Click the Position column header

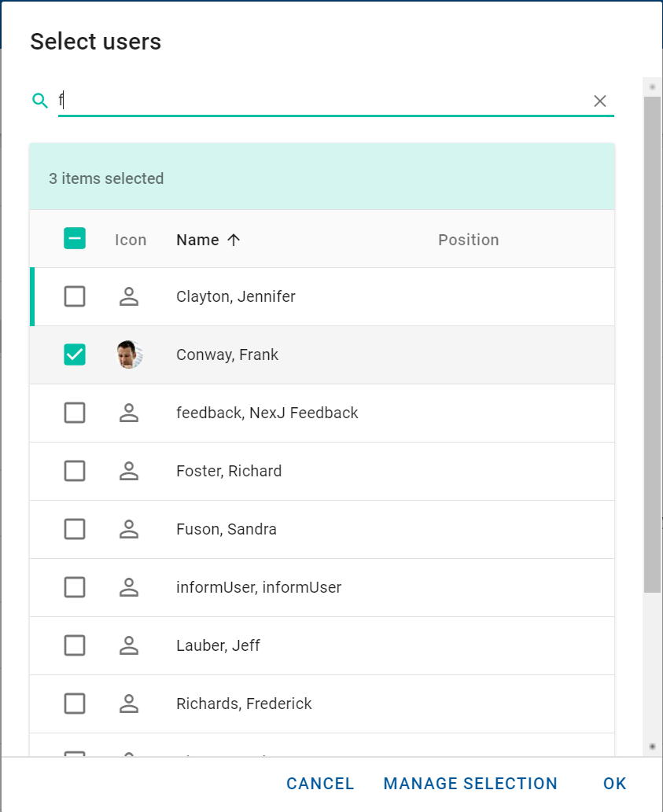[468, 240]
